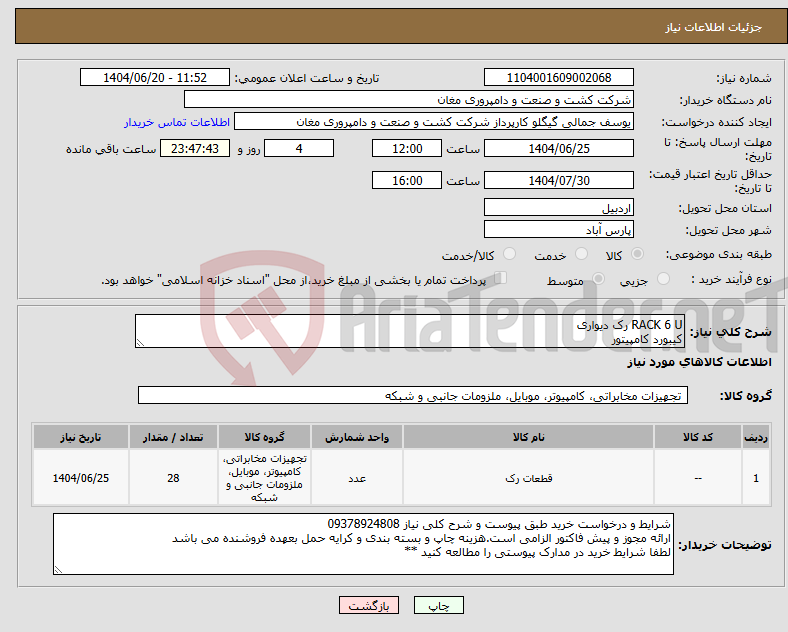The height and width of the screenshot is (632, 788).
Task: Click the general description RACK 6 U textarea
Action: point(410,331)
